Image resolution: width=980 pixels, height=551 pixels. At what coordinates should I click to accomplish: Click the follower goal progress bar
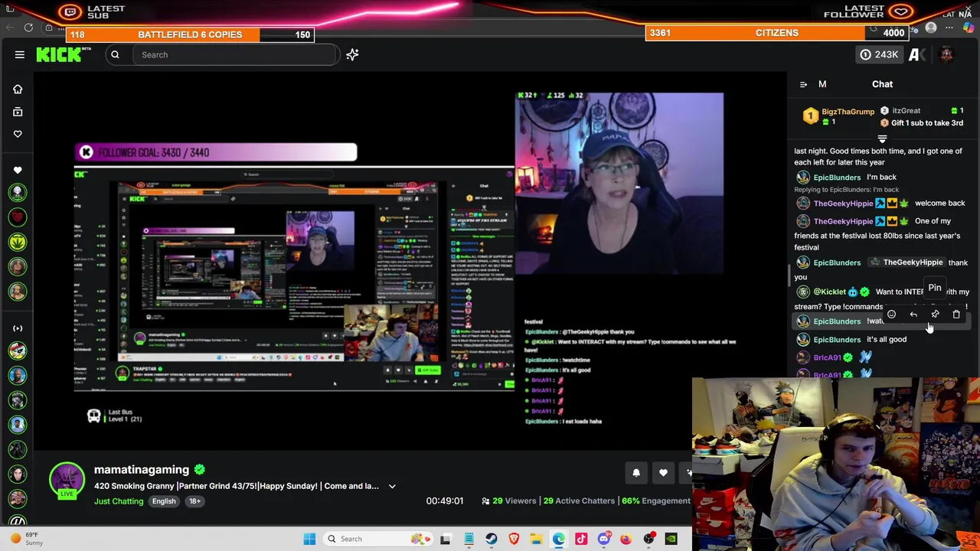[x=217, y=152]
